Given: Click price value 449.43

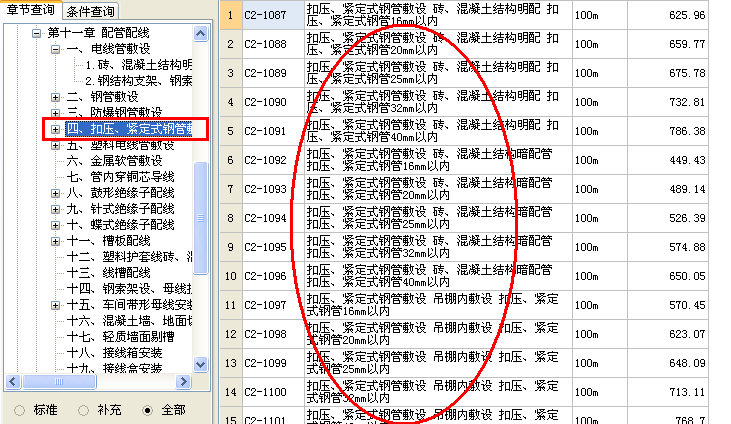Looking at the screenshot, I should coord(687,160).
